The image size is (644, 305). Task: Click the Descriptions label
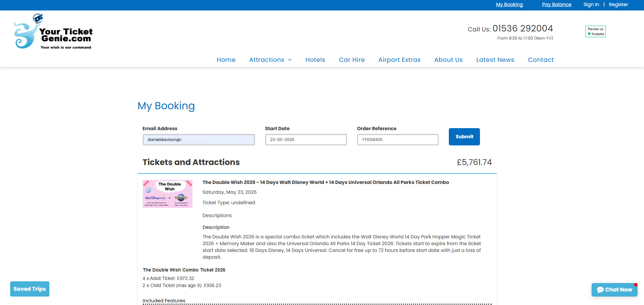pos(217,215)
